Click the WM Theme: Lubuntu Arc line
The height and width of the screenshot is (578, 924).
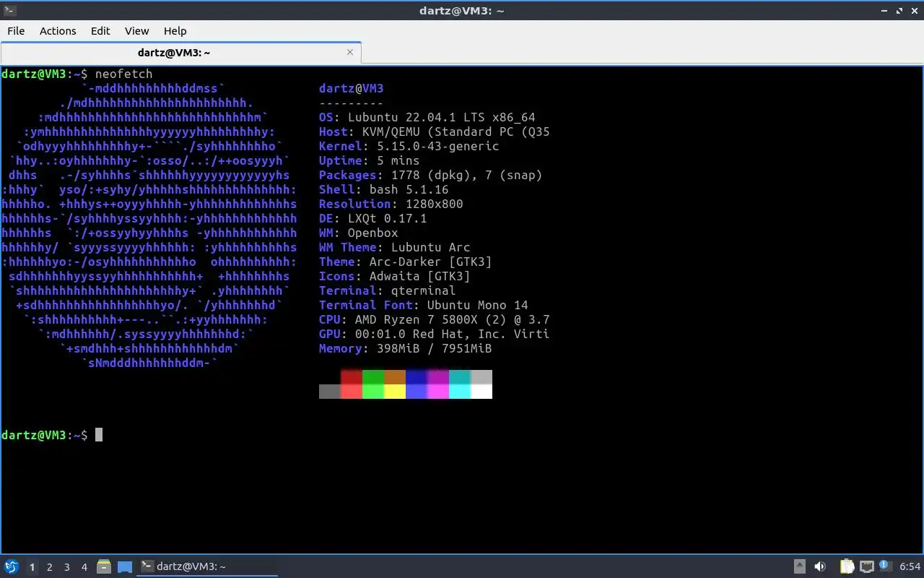[x=395, y=247]
